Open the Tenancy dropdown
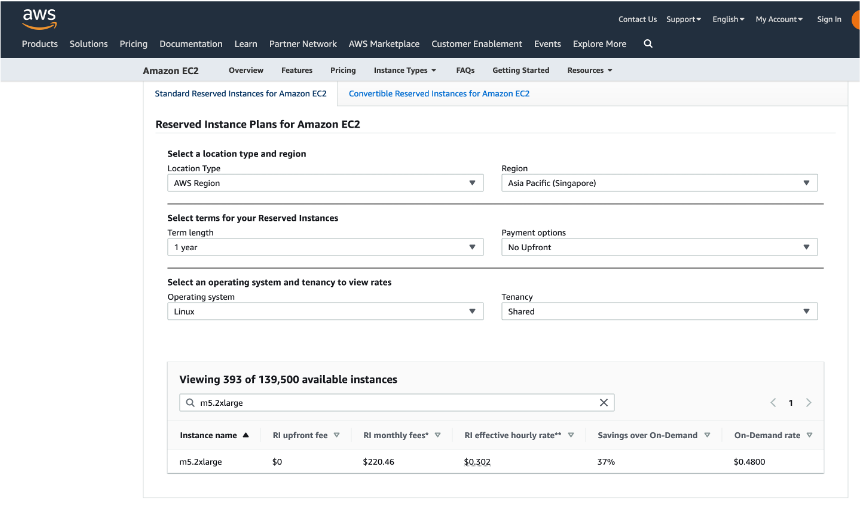This screenshot has height=514, width=860. 659,312
